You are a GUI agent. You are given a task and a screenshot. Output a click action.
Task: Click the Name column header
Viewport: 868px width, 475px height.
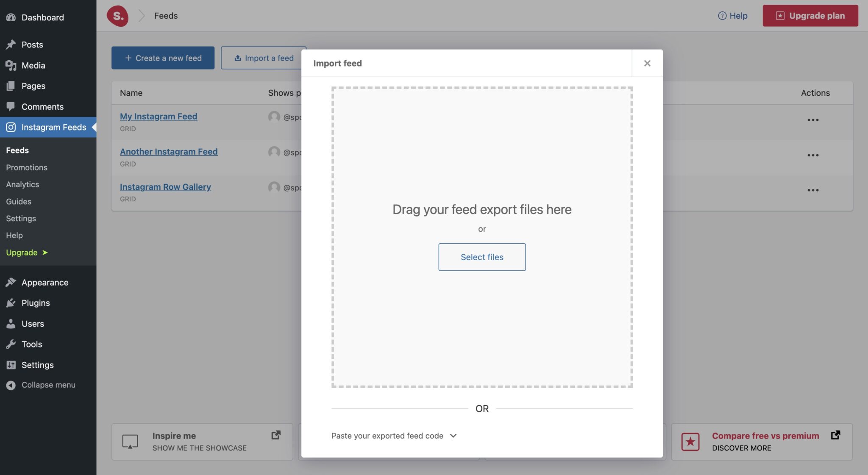pos(131,93)
